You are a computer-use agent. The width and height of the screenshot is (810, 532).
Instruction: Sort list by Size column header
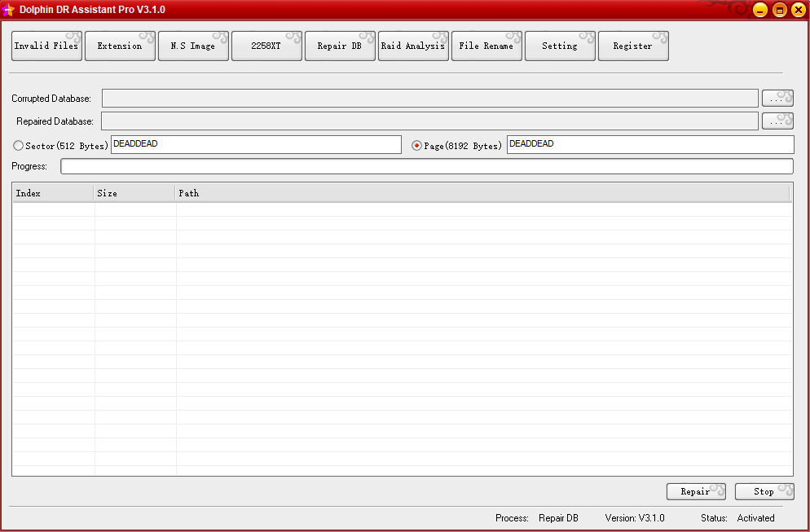point(134,193)
